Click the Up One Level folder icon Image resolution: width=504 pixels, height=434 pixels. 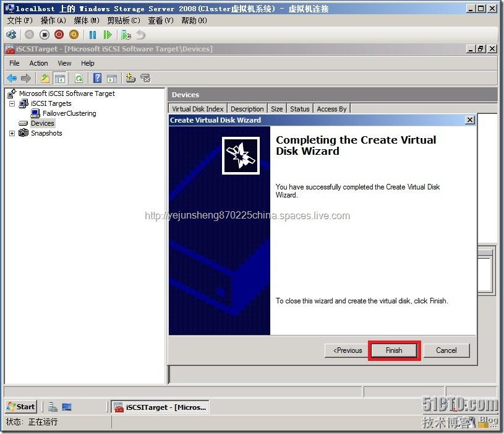45,78
